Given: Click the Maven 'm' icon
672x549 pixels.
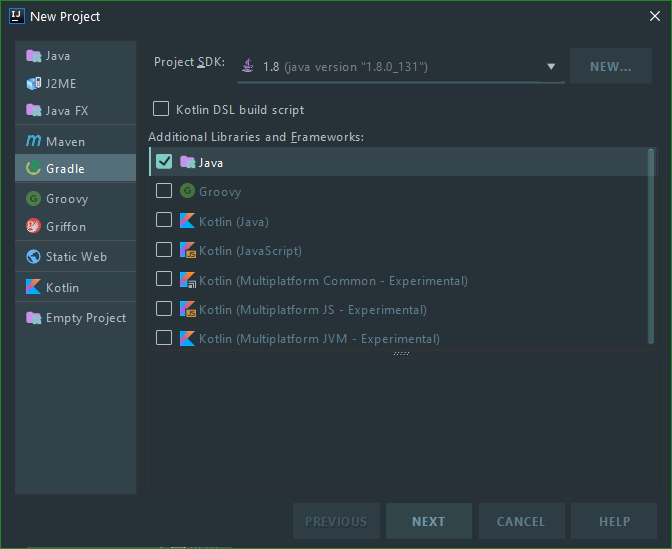Looking at the screenshot, I should click(33, 141).
